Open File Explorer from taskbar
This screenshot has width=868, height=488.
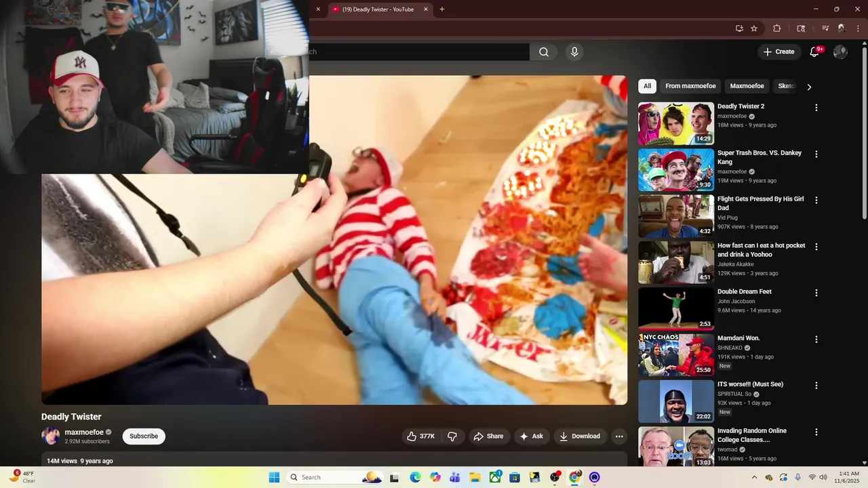pyautogui.click(x=475, y=477)
